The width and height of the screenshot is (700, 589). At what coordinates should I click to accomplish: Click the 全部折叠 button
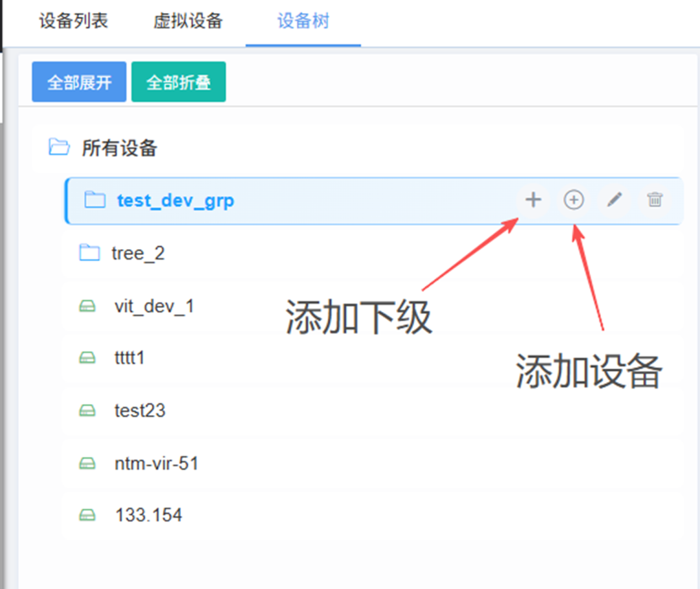(x=179, y=82)
